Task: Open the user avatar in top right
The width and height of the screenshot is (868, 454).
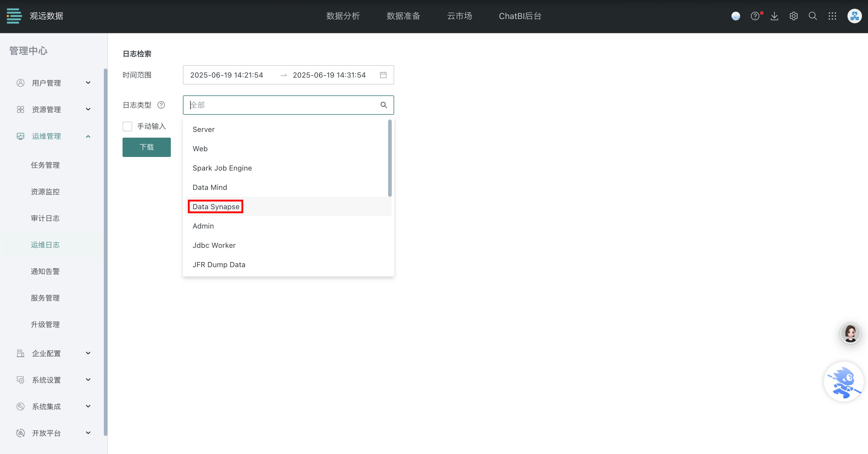Action: [854, 16]
